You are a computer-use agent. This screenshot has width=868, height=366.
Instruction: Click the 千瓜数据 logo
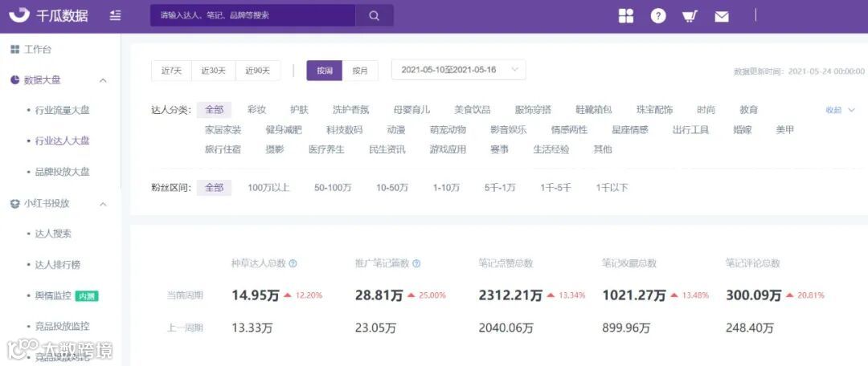[49, 15]
